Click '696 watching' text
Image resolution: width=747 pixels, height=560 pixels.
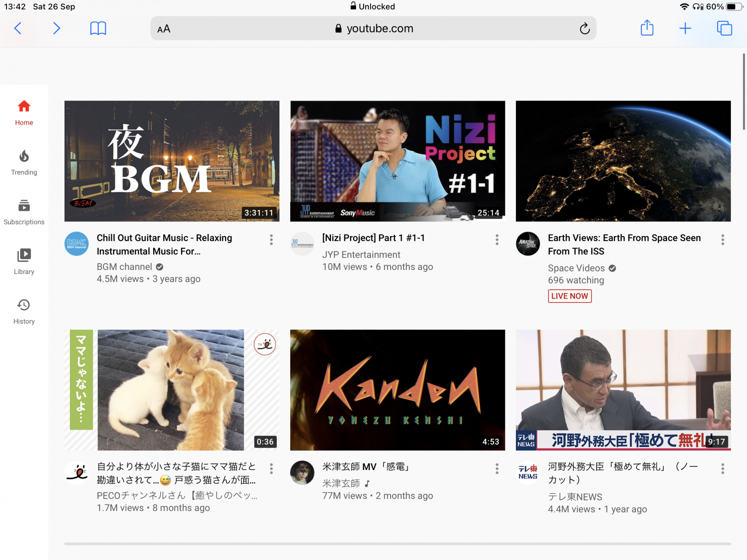tap(576, 280)
